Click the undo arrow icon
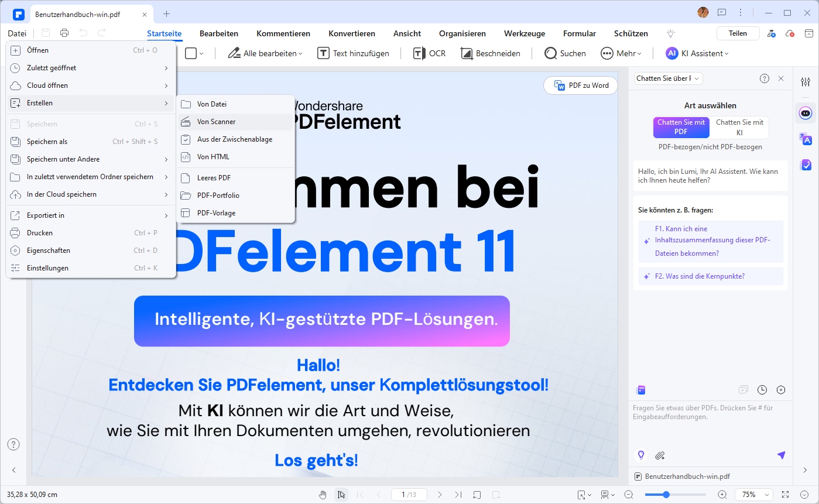 click(x=83, y=33)
